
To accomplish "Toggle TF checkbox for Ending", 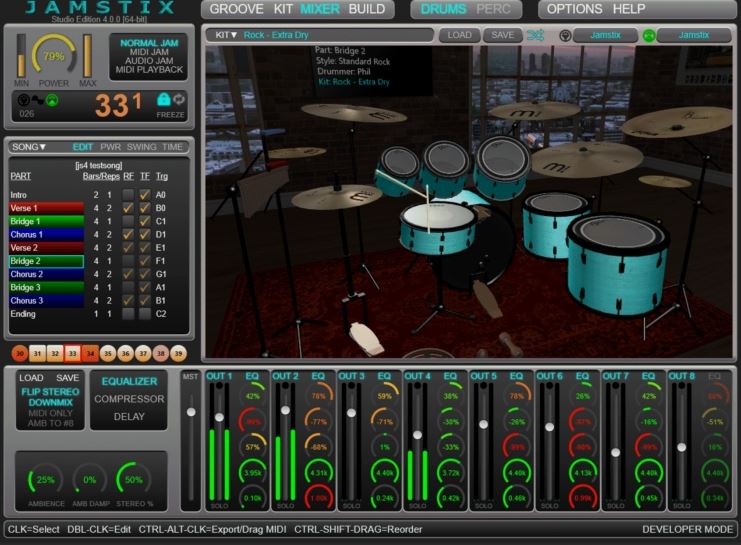I will [145, 314].
